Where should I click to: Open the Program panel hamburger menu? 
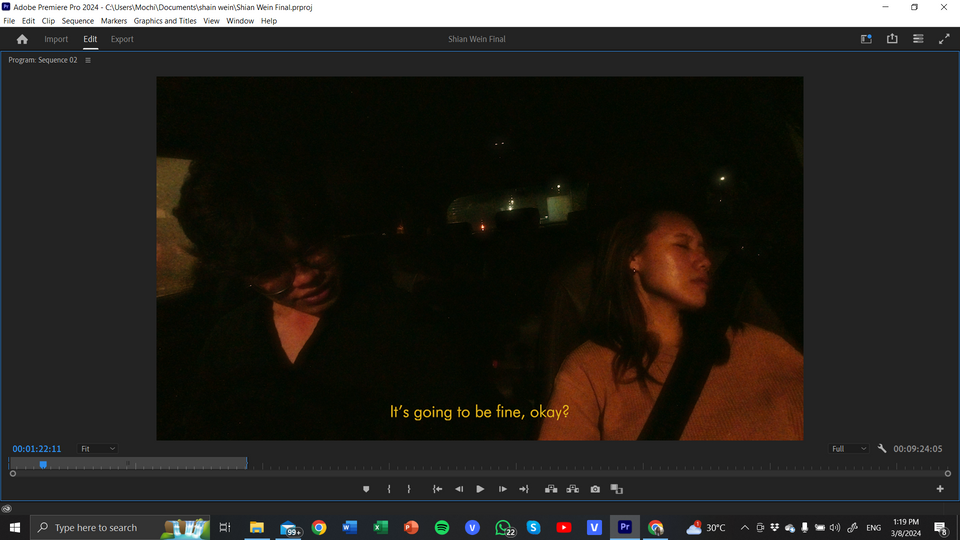point(88,60)
